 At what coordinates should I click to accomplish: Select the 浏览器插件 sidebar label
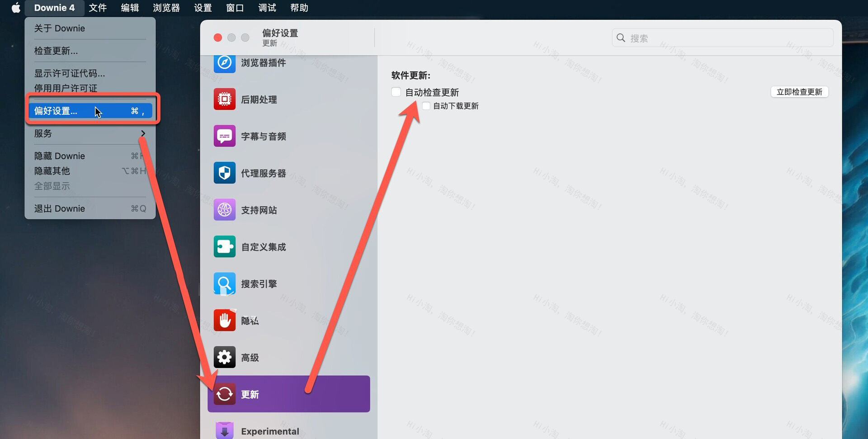[264, 63]
